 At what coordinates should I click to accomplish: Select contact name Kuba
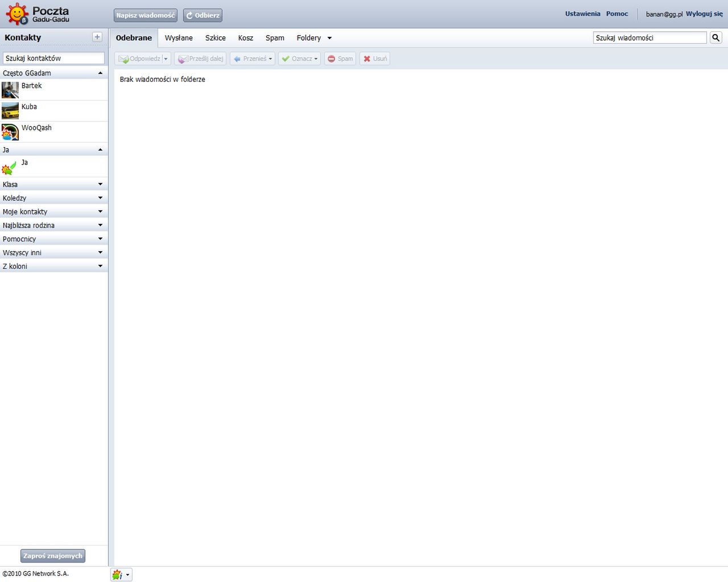[x=29, y=107]
